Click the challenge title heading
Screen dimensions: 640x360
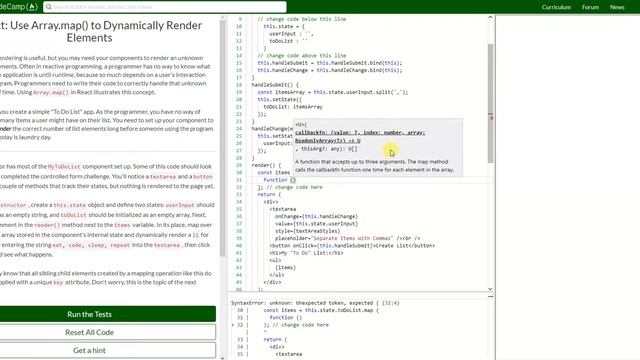[x=101, y=31]
